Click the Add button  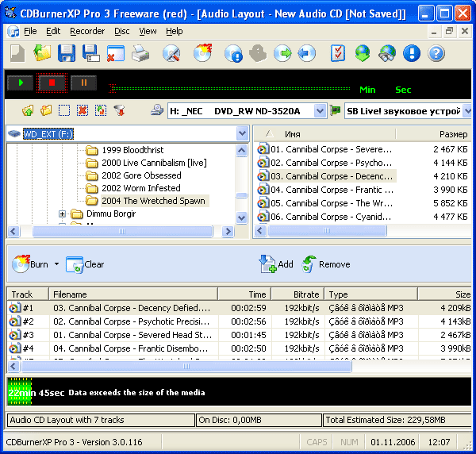click(276, 264)
